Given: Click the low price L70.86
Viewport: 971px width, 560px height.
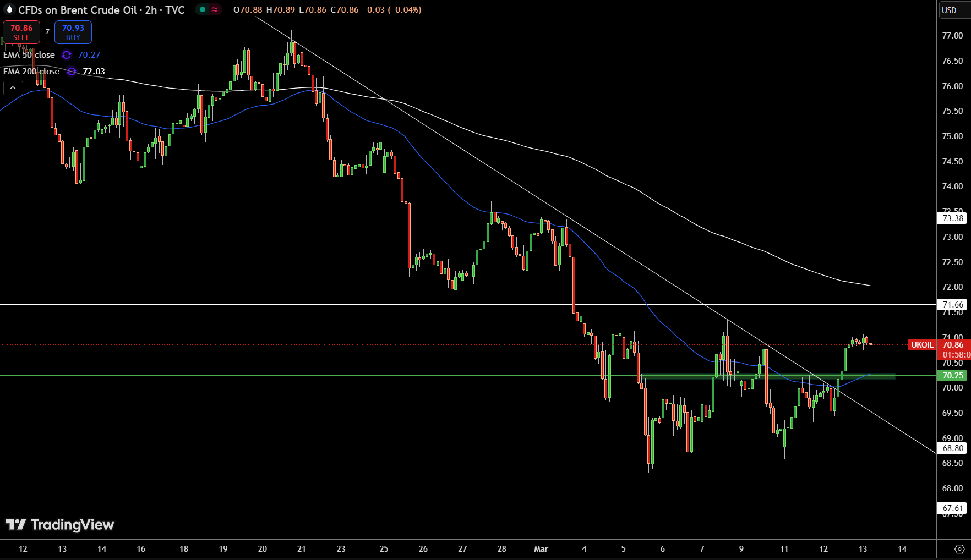Looking at the screenshot, I should coord(312,10).
